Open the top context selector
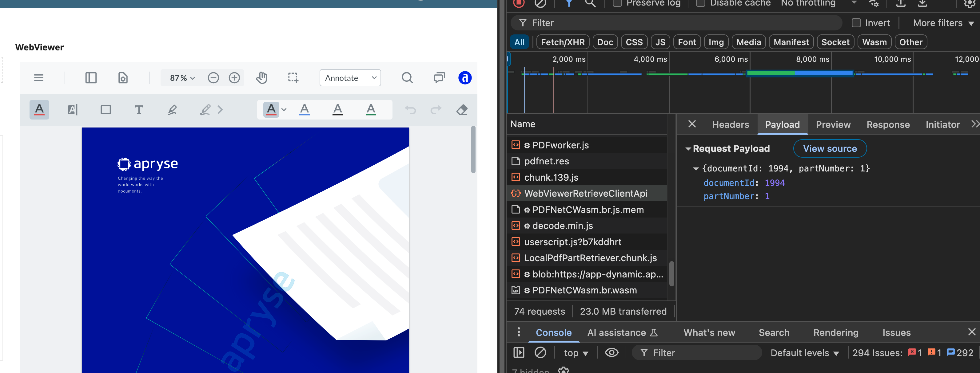Image resolution: width=980 pixels, height=373 pixels. coord(576,353)
